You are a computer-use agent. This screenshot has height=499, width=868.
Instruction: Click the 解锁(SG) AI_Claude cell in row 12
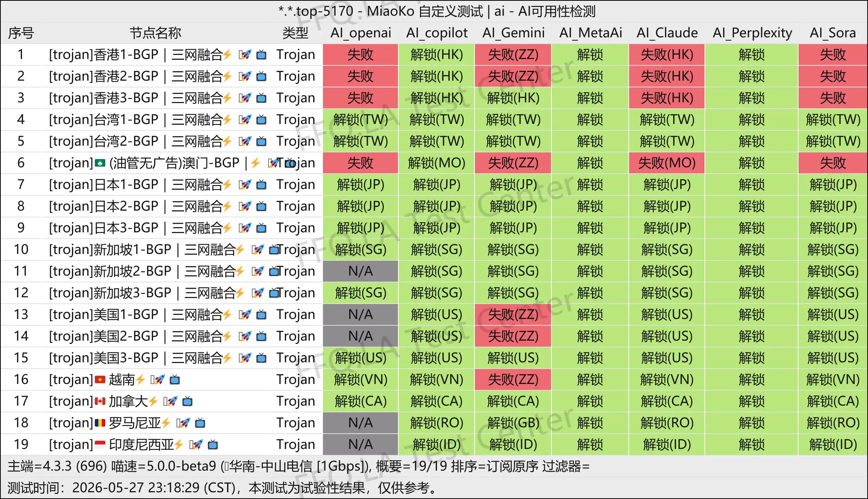click(x=667, y=293)
